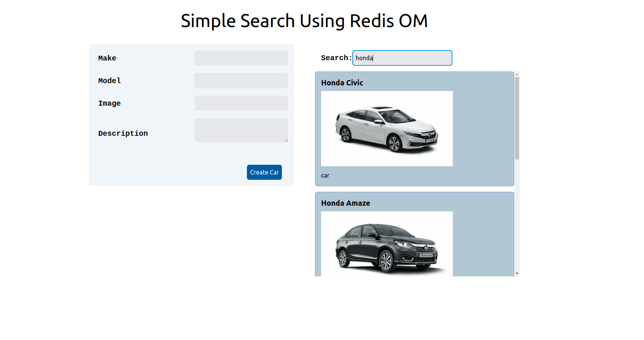Image resolution: width=644 pixels, height=340 pixels.
Task: Click the Image label
Action: tap(110, 103)
